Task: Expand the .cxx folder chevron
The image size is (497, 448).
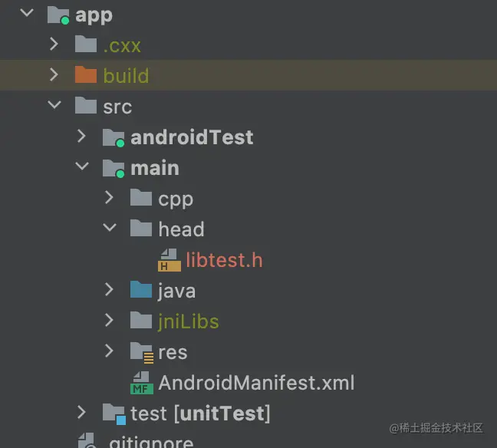Action: (x=54, y=44)
